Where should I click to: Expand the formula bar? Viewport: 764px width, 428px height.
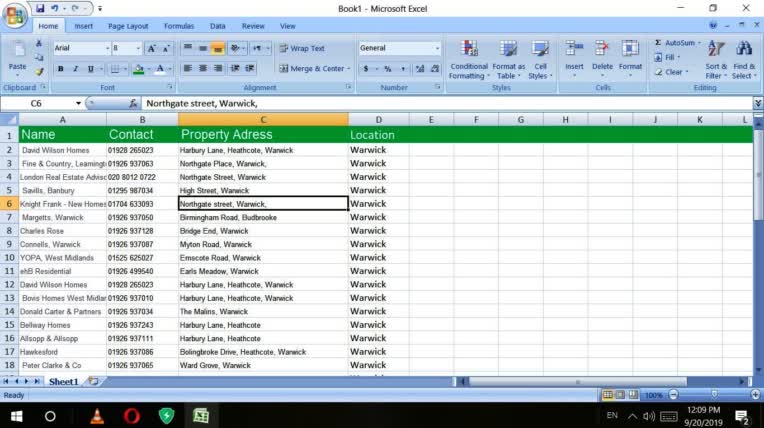pos(758,103)
